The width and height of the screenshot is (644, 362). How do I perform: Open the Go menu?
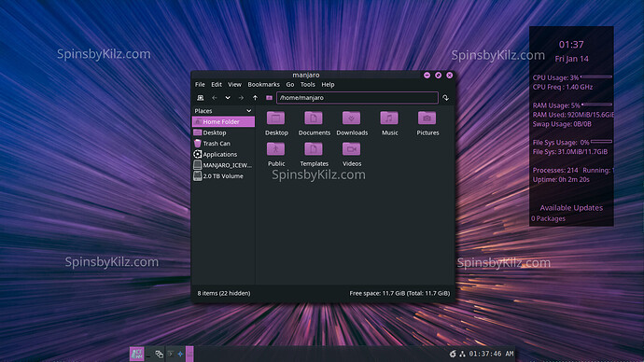(x=290, y=85)
